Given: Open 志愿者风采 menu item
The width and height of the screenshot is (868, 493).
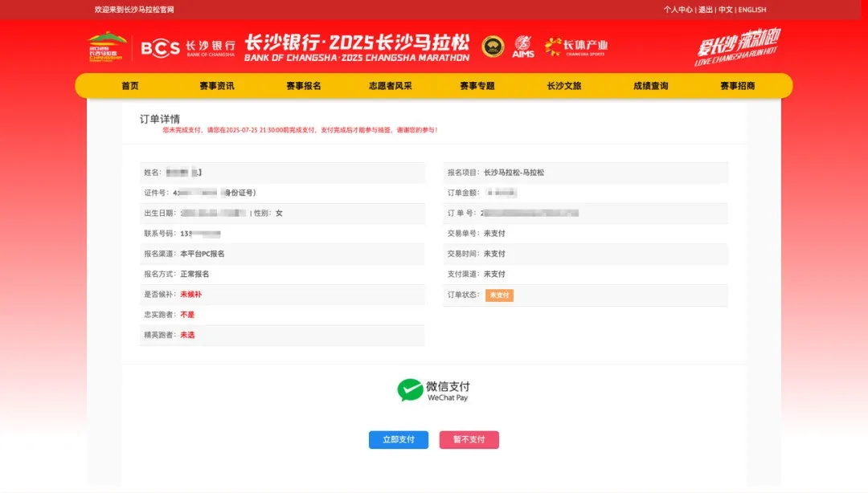Looking at the screenshot, I should pos(391,86).
